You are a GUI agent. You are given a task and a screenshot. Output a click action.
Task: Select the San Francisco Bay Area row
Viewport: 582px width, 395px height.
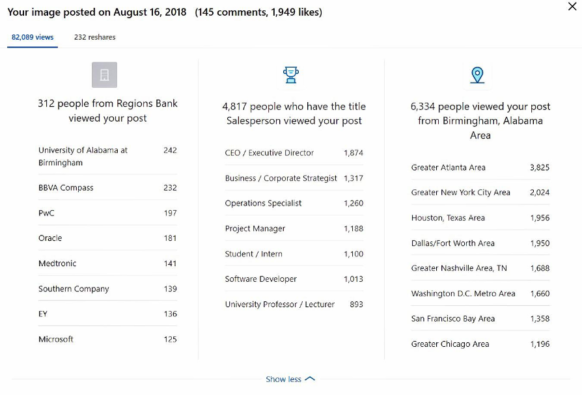pos(480,319)
